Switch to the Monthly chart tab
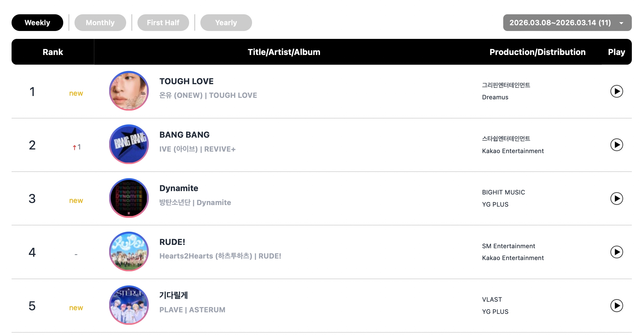Viewport: 644px width, 336px height. pos(100,23)
